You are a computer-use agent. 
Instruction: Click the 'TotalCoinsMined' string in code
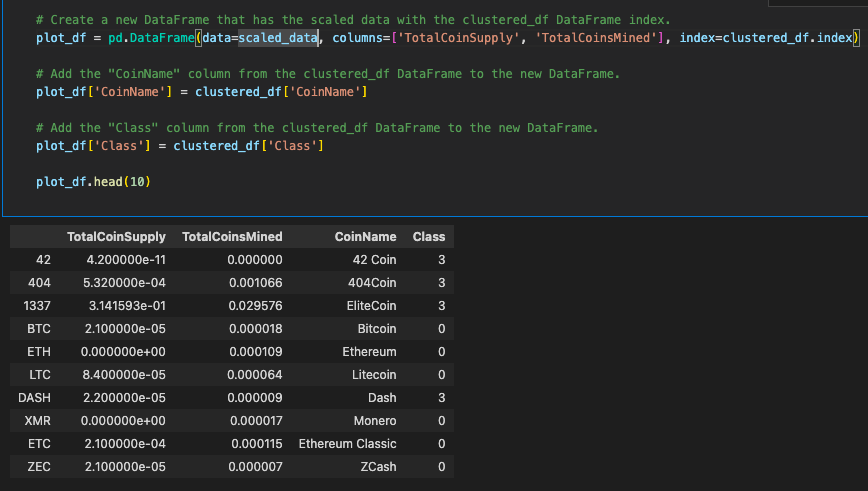tap(596, 38)
